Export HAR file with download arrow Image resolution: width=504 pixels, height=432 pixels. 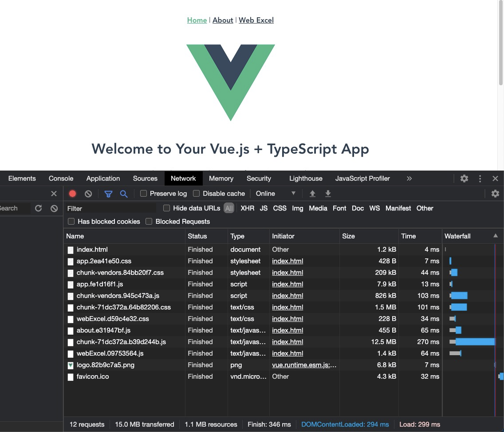328,194
